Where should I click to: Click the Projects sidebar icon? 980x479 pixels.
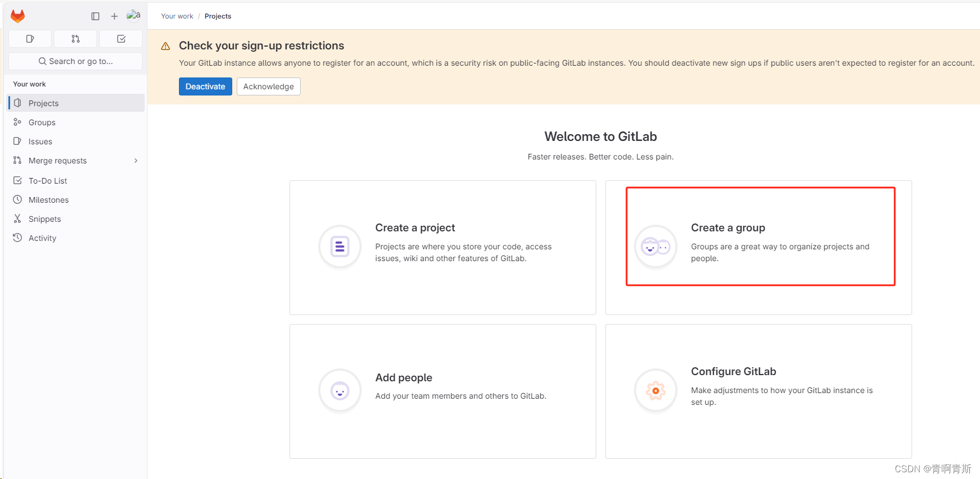[17, 103]
